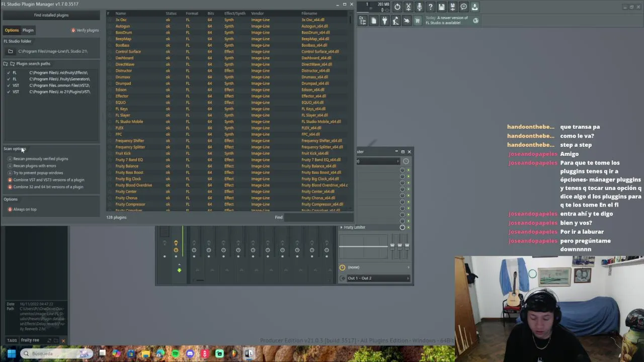Toggle Combine 32 and 64 bit versions option

pos(45,187)
